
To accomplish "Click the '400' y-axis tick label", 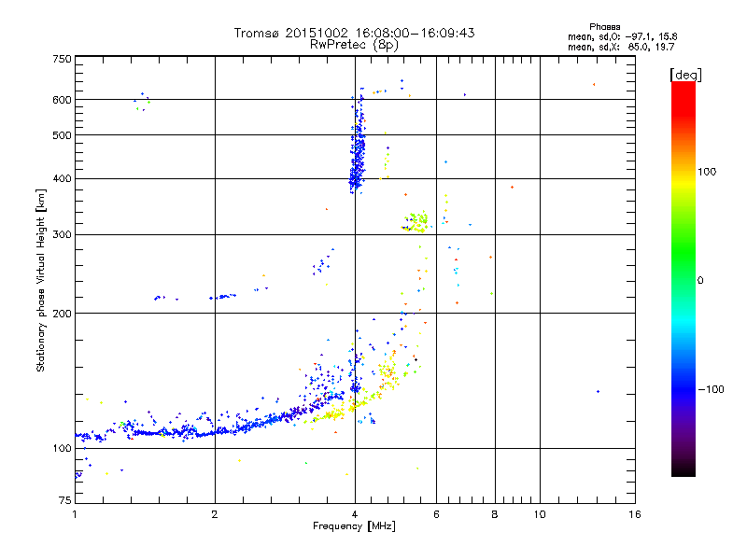I will 62,179.
